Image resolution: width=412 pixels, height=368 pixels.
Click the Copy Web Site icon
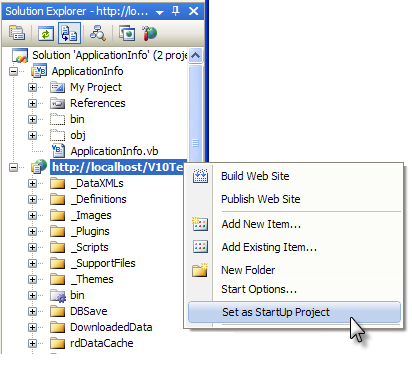[127, 33]
